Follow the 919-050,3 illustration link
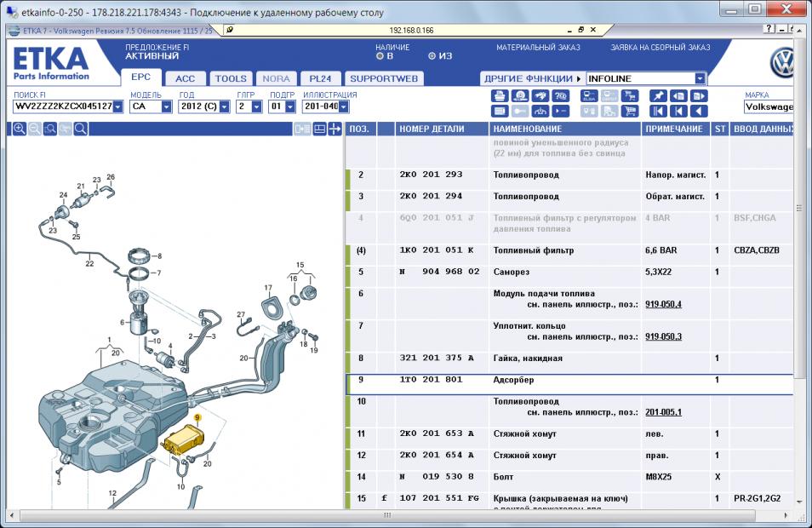The image size is (812, 528). (x=663, y=336)
